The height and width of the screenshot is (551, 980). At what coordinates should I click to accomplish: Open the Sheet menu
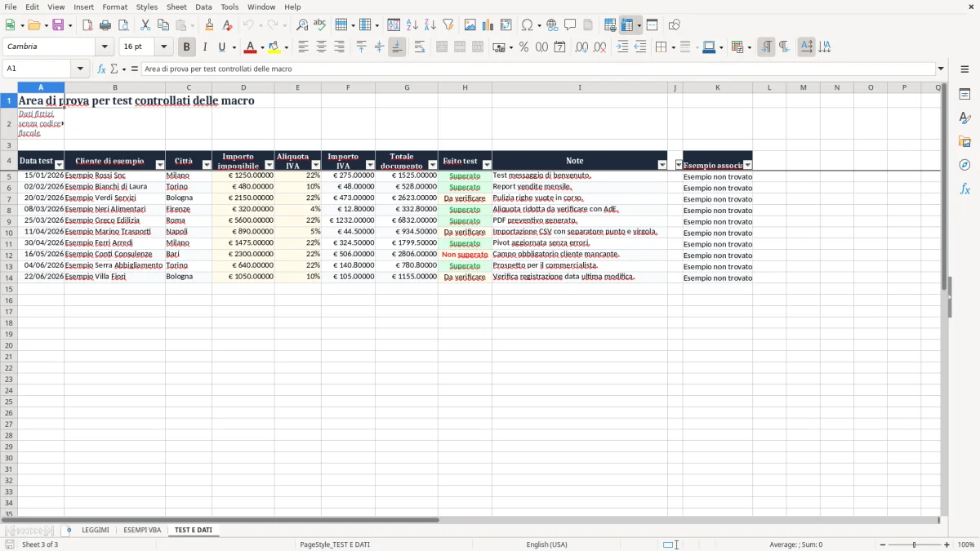click(176, 7)
